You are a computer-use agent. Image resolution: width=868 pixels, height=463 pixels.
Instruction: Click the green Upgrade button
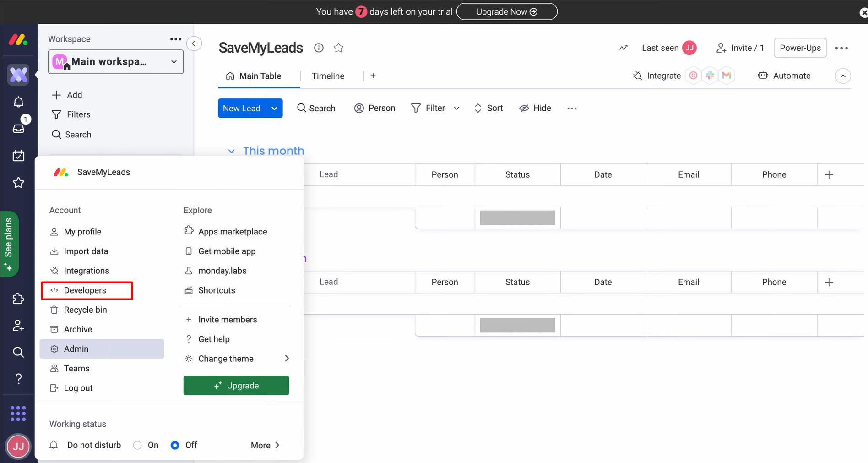(236, 386)
